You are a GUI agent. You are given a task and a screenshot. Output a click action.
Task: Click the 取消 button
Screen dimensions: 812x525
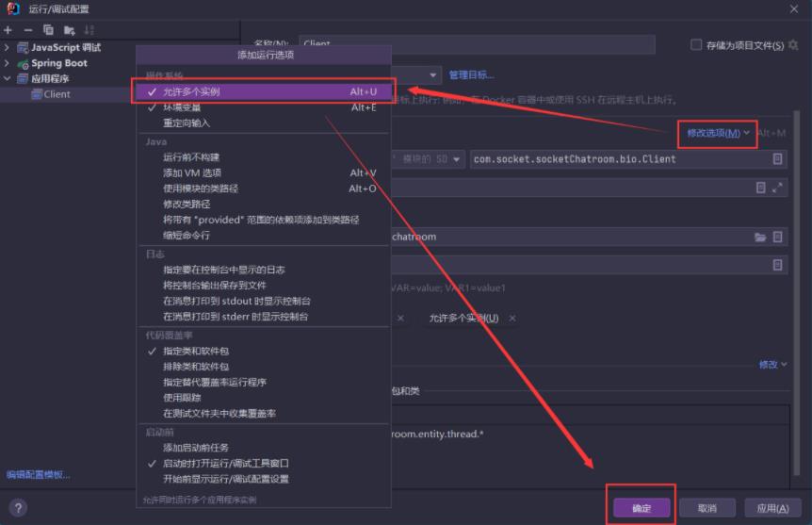[x=706, y=508]
